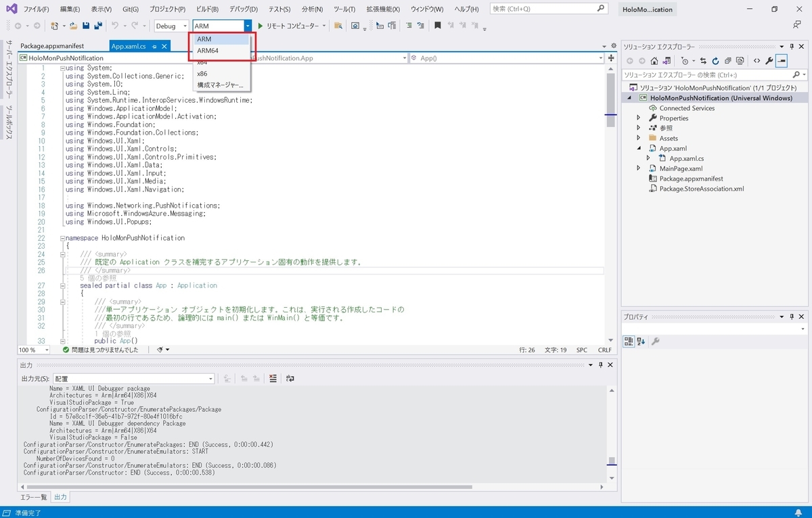
Task: Open the デバッグ(D) menu
Action: point(243,9)
